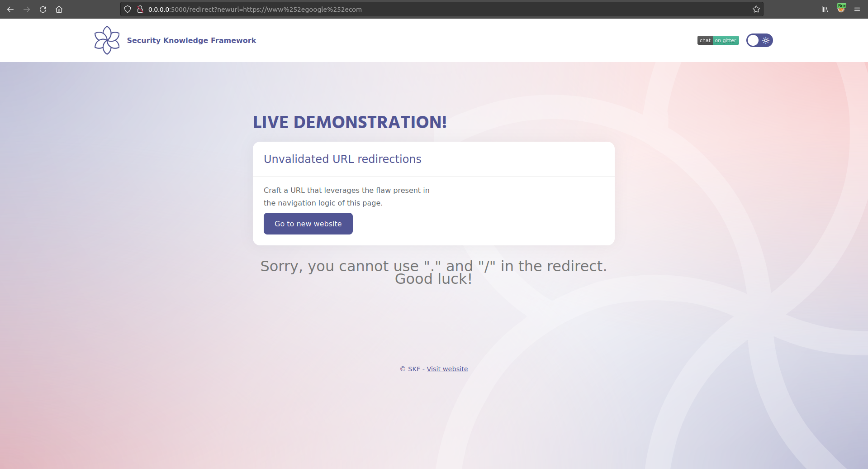Select the LIVE DEMONSTRATION! heading

pos(350,122)
